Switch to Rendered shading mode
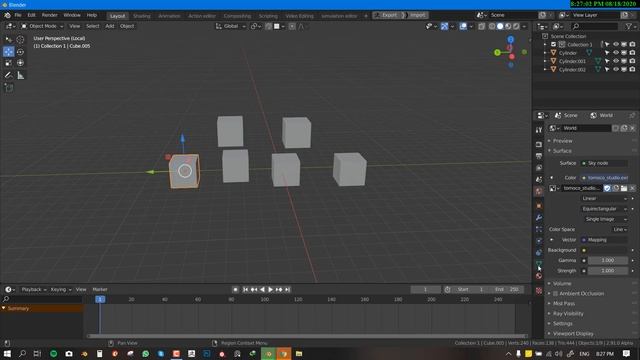 coord(516,26)
